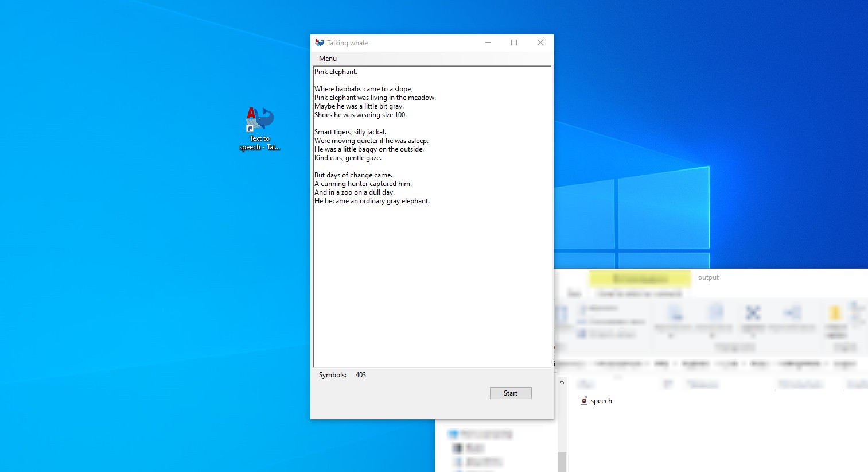This screenshot has width=868, height=472.
Task: Click the 'output' Explorer window title
Action: 709,277
